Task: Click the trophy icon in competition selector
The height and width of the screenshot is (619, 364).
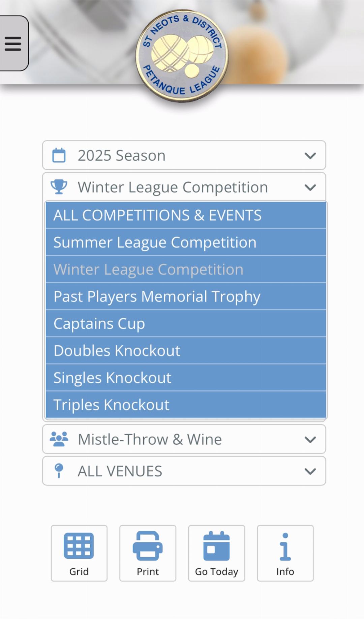Action: click(59, 187)
